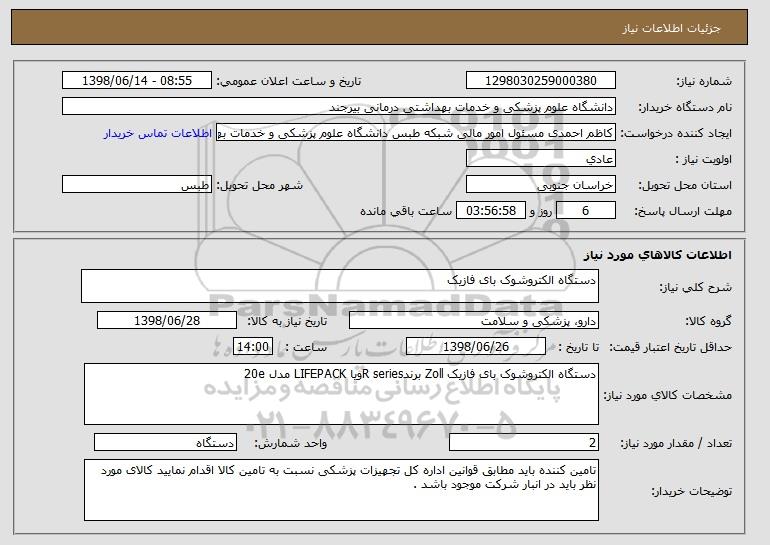Click the label ایجاد کننده درخواست
The image size is (770, 545).
tap(676, 133)
